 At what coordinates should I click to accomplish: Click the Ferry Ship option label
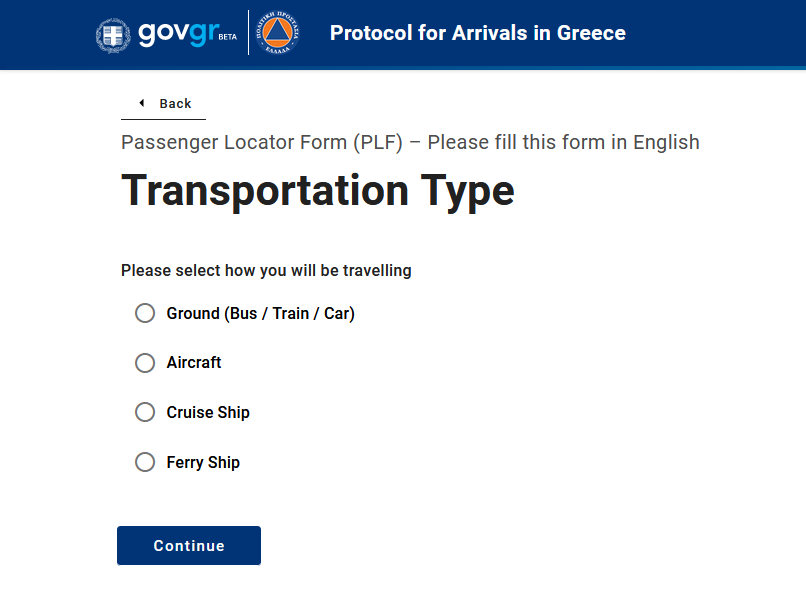[203, 462]
